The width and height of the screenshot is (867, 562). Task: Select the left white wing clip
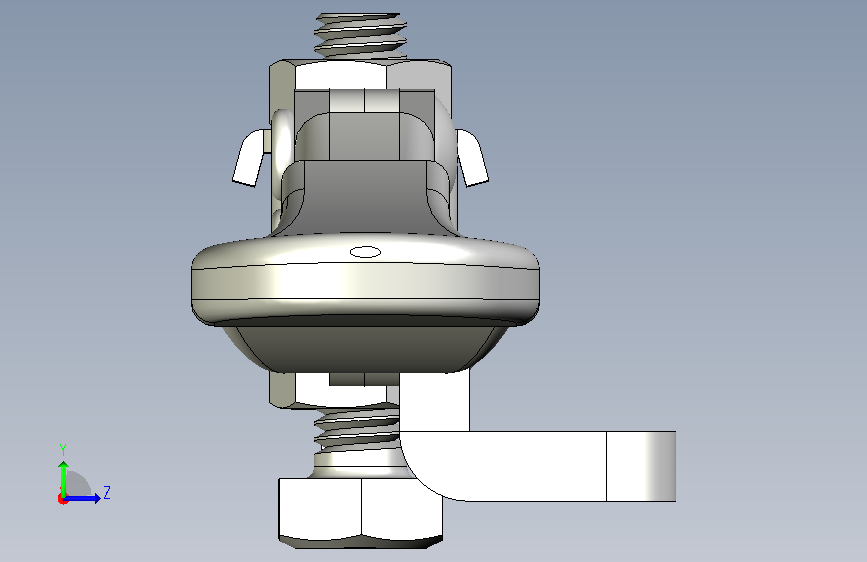(x=251, y=158)
